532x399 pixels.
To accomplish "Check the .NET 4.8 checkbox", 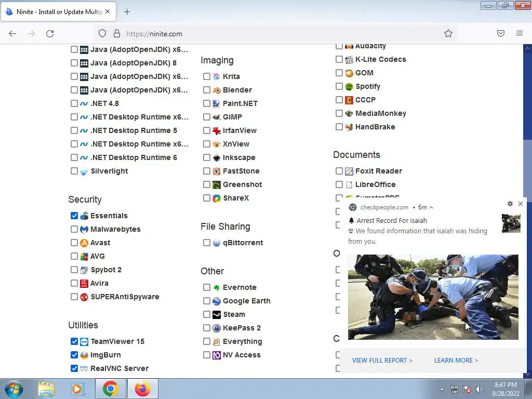I will point(74,103).
